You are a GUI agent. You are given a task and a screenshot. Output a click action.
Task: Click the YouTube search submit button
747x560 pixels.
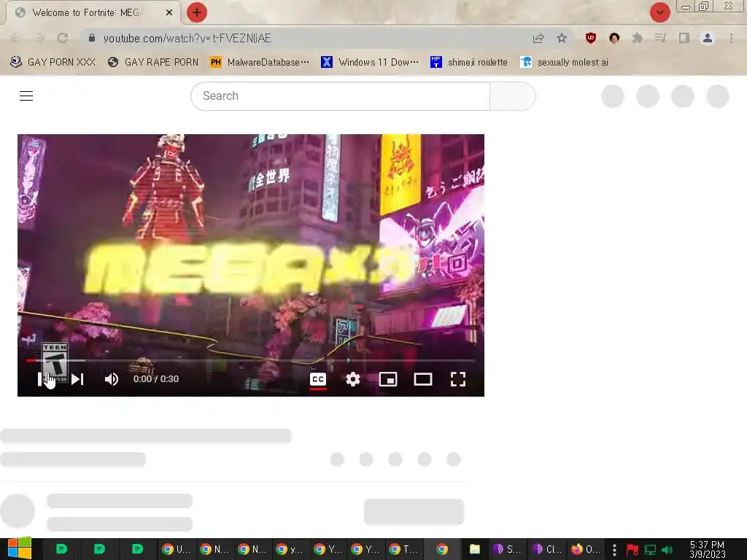pos(513,96)
